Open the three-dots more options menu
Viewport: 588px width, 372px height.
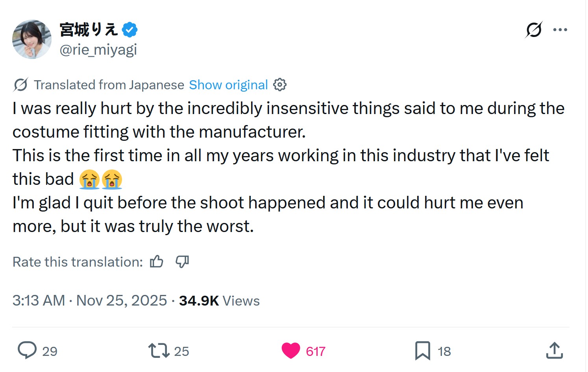[560, 30]
